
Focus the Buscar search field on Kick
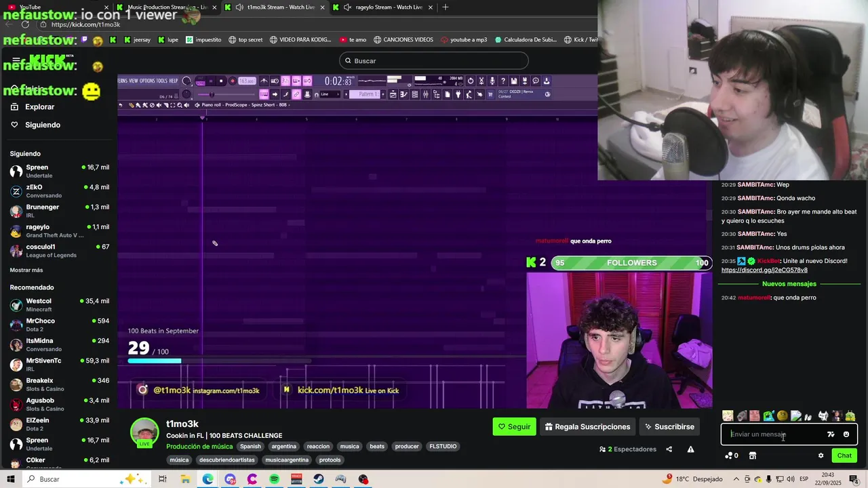pos(434,61)
